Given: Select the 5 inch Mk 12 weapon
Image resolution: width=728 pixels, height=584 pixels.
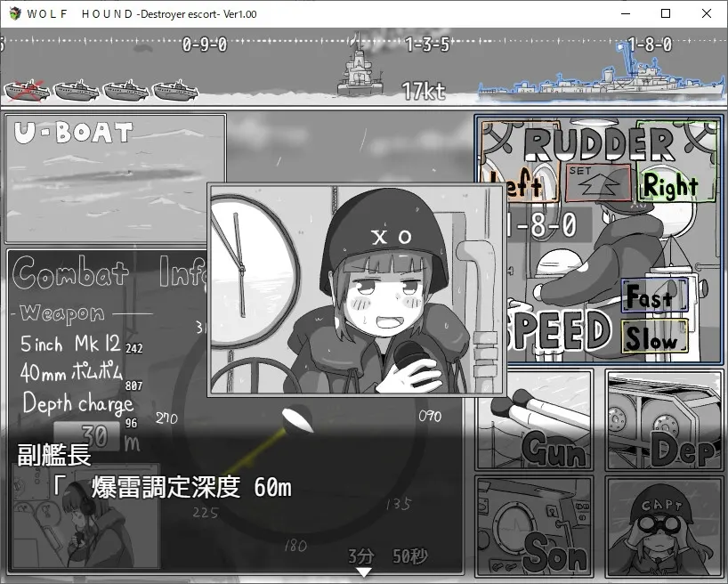Looking at the screenshot, I should pos(70,344).
